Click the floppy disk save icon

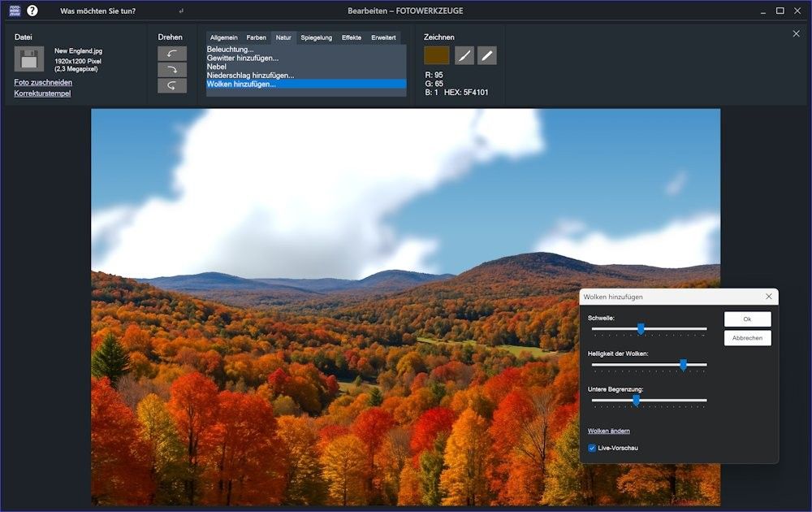coord(28,59)
